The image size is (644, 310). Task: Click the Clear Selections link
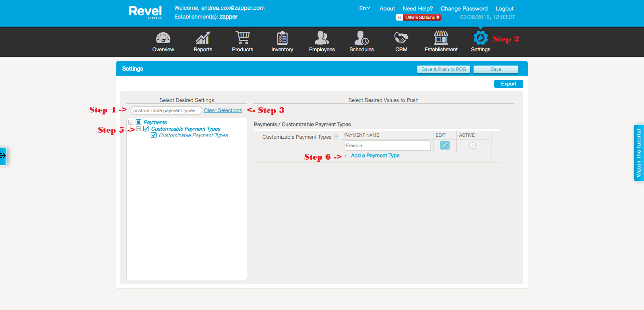[x=223, y=110]
